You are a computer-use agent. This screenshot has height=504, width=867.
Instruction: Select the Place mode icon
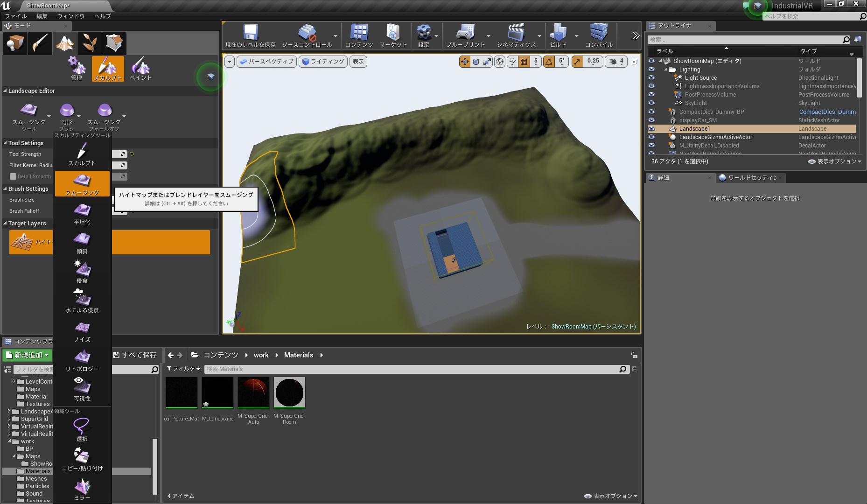[x=15, y=43]
